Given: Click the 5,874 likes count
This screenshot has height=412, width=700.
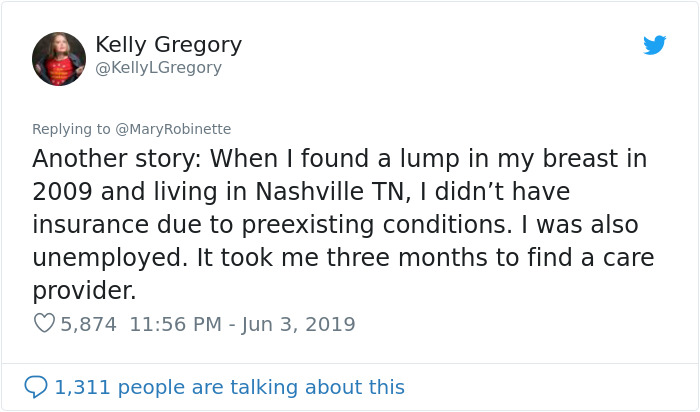Looking at the screenshot, I should point(89,324).
